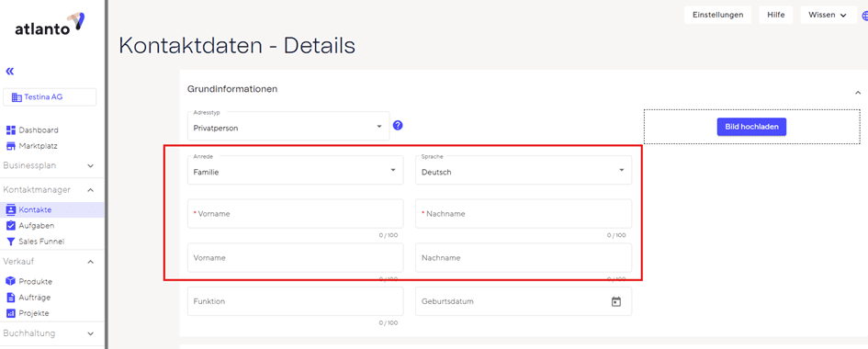Open Produkte cube icon
This screenshot has width=868, height=349.
click(x=10, y=282)
